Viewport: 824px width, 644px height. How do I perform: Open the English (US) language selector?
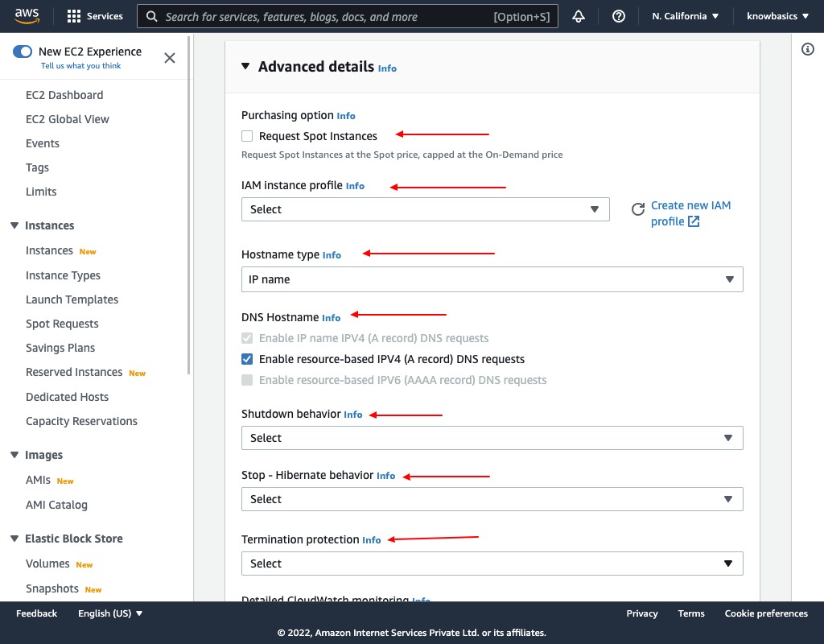[x=110, y=613]
